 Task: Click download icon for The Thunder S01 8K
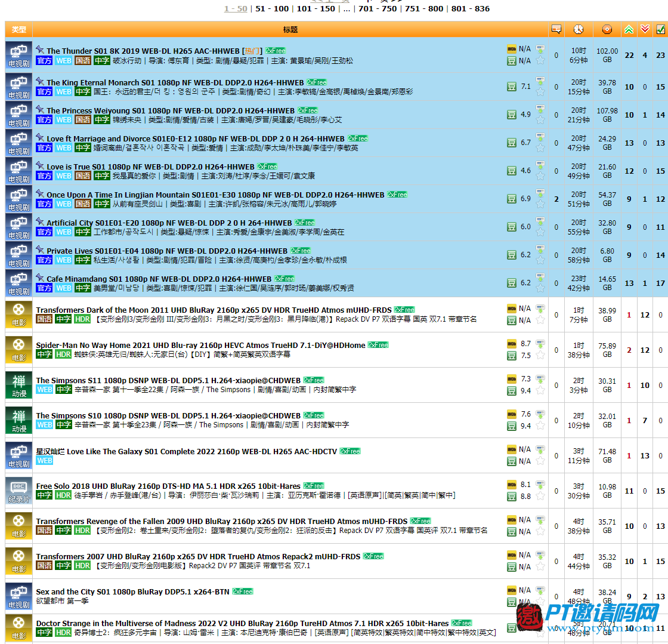click(x=540, y=49)
